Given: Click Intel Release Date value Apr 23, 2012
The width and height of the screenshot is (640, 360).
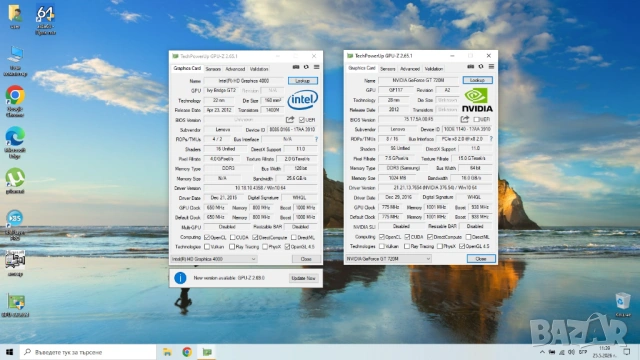Looking at the screenshot, I should pyautogui.click(x=219, y=110).
